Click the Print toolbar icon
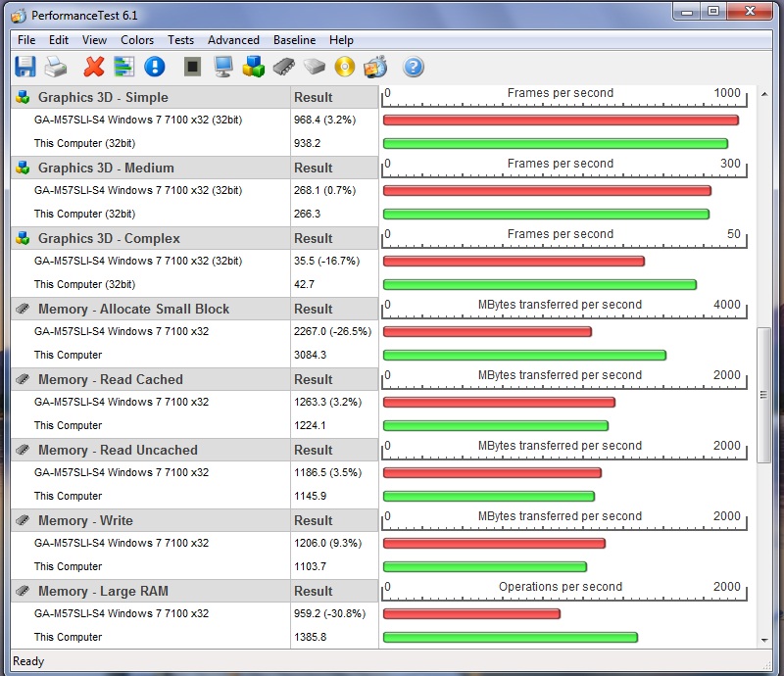The image size is (784, 676). [x=56, y=67]
